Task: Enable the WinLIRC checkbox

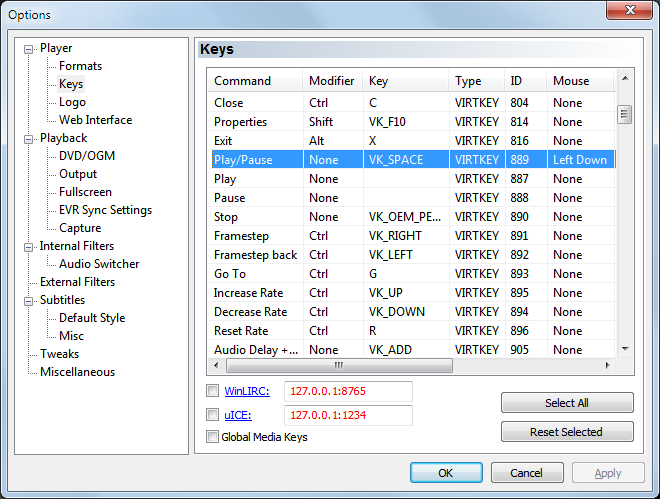Action: pos(213,391)
